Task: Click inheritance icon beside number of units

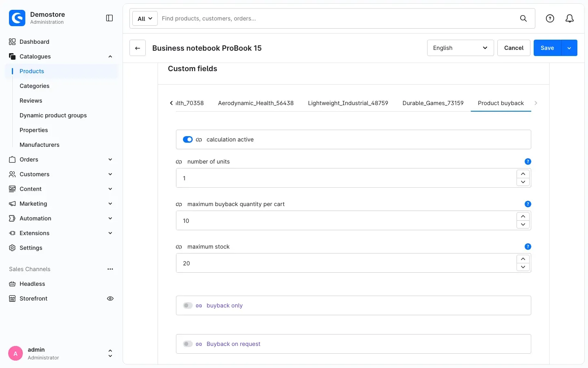Action: pos(179,162)
